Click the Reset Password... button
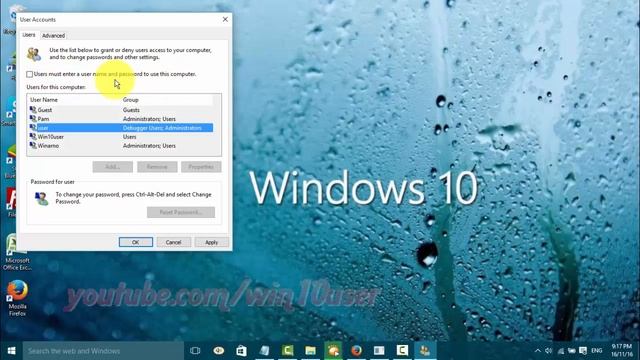Viewport: 640px width, 360px height. [181, 212]
